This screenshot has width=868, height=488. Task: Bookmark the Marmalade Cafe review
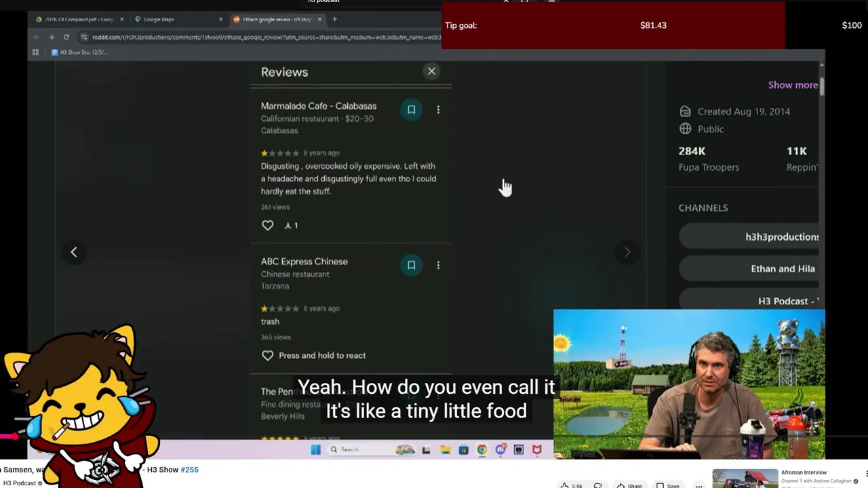(x=411, y=110)
